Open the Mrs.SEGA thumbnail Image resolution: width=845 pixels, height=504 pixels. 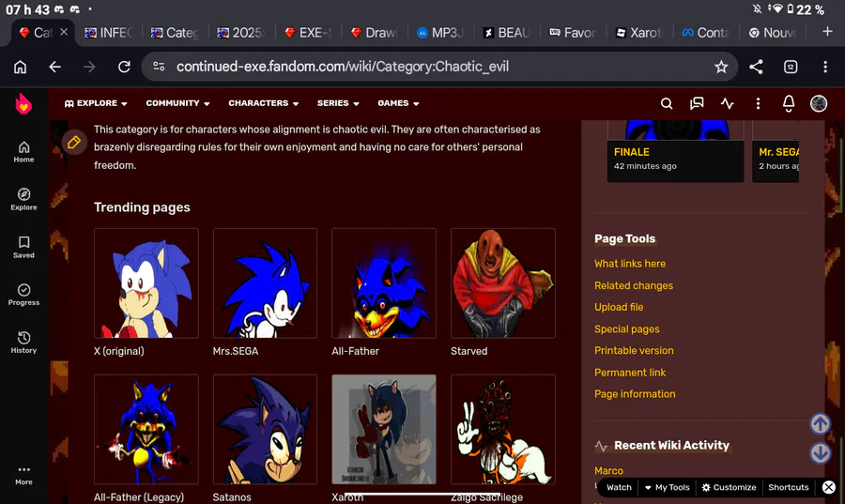pyautogui.click(x=265, y=283)
